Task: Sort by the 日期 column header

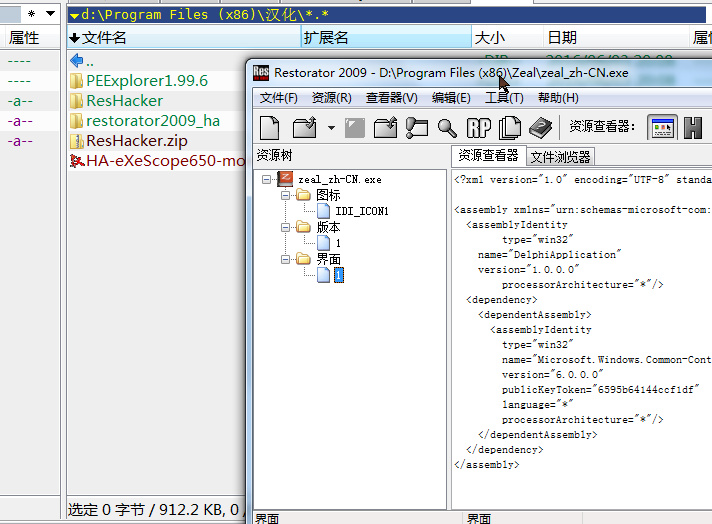Action: click(x=616, y=37)
